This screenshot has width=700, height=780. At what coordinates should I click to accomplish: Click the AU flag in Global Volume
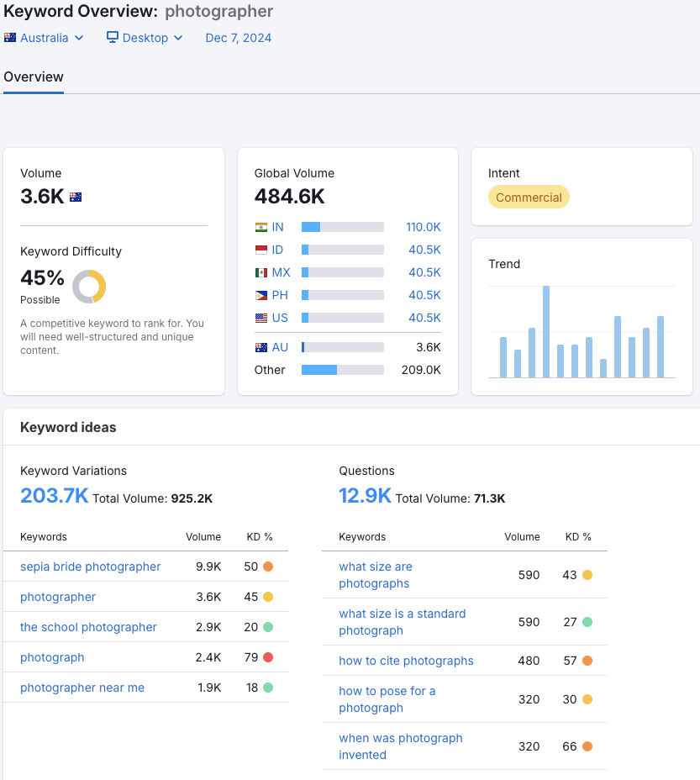[x=261, y=347]
